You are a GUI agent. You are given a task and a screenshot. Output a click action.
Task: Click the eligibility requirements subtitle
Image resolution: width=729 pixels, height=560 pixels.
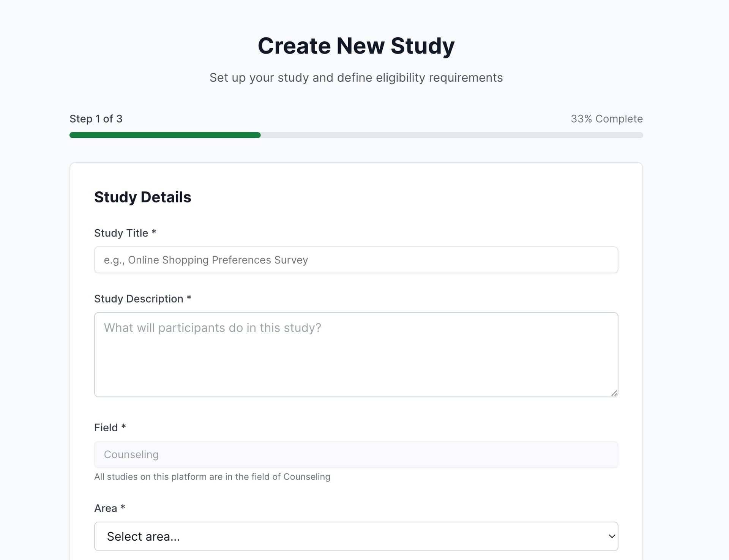(356, 77)
